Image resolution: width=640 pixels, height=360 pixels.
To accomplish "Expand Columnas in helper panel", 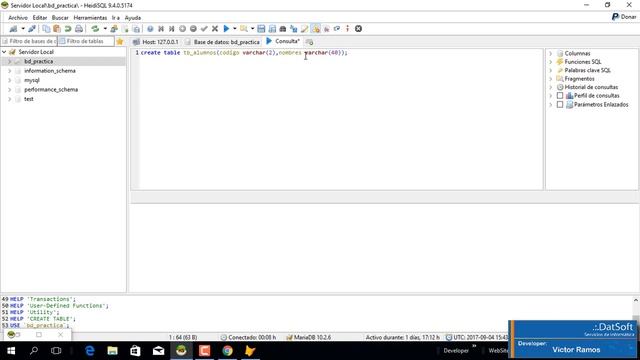I will [551, 53].
